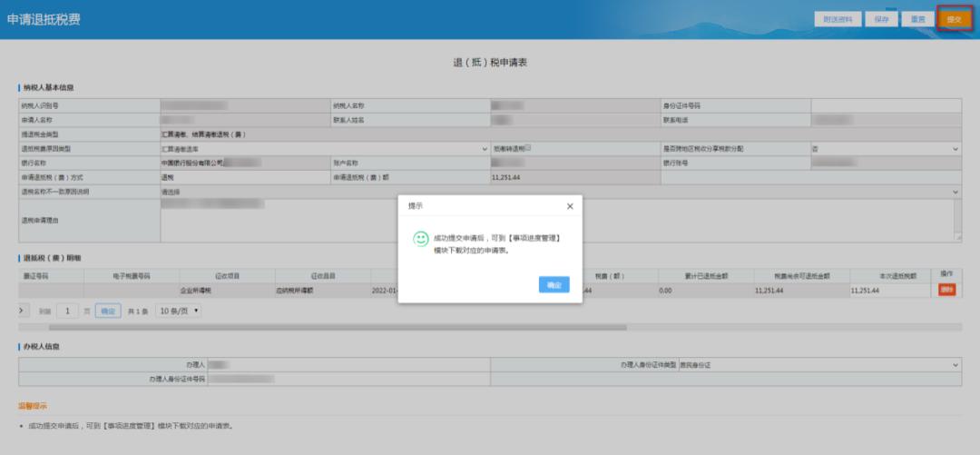Click the 中国银行股份有限公司 bank name cell
This screenshot has height=455, width=980.
click(245, 163)
